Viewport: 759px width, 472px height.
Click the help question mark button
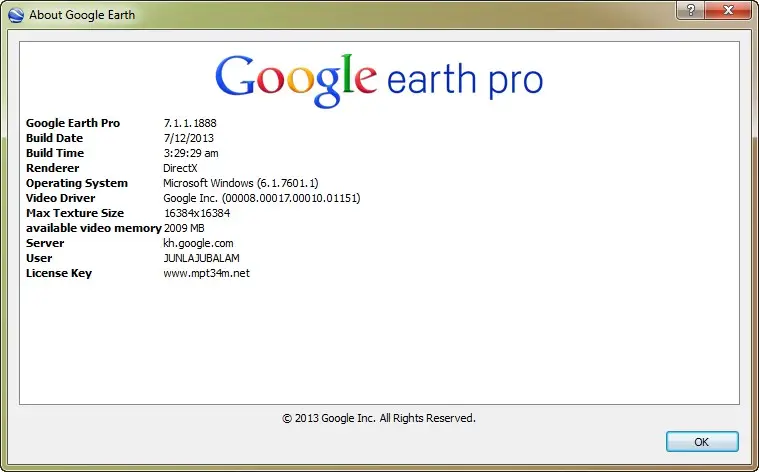coord(691,10)
